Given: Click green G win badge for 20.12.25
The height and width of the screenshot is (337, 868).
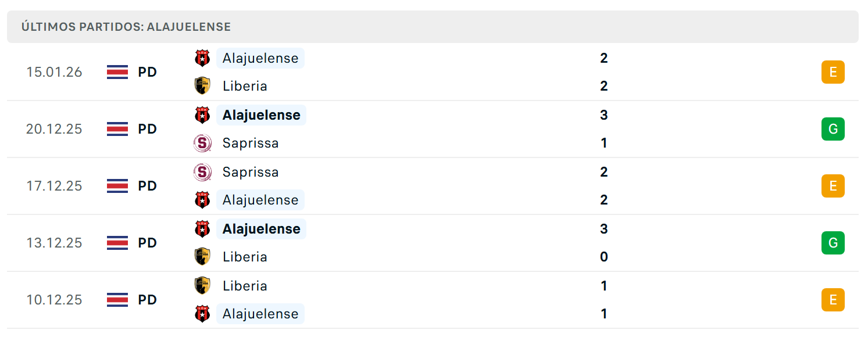Looking at the screenshot, I should point(833,129).
